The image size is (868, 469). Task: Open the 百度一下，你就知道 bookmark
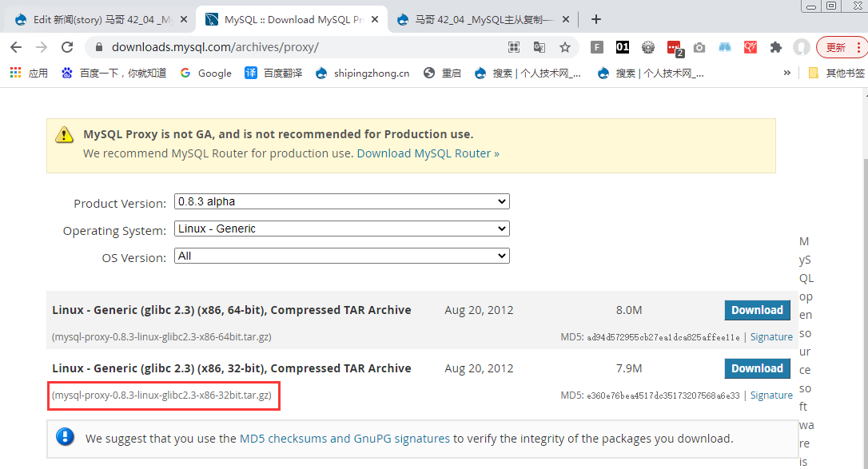113,73
